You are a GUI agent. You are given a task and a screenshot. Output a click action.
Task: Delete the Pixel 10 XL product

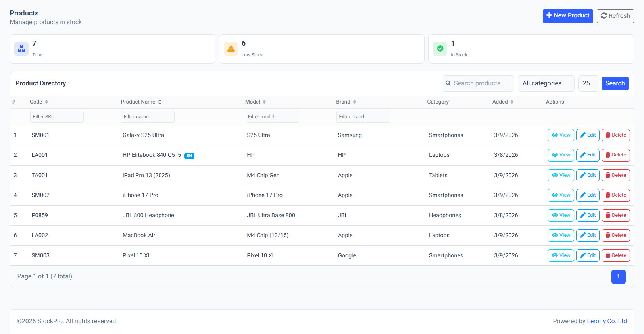[x=615, y=255]
